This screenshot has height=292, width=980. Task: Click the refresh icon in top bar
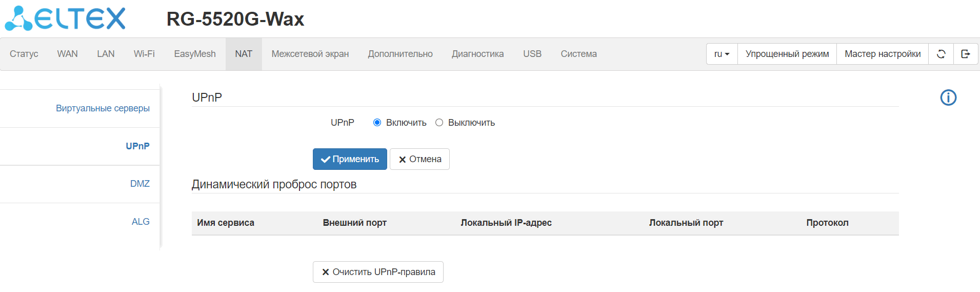[941, 54]
